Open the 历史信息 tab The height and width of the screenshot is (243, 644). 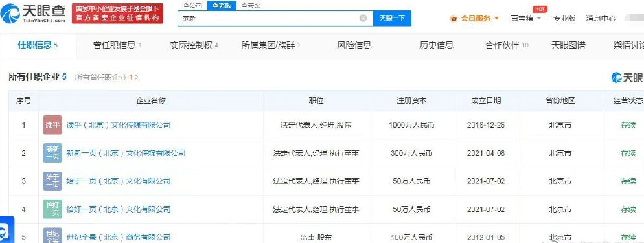point(436,45)
